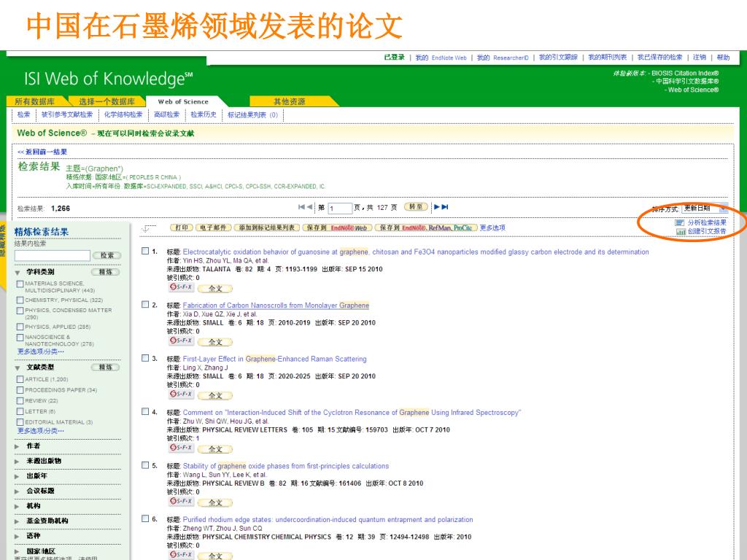Open the 'Fabrication of Carbon Nanoscrolls' title link
This screenshot has height=560, width=747.
[276, 306]
